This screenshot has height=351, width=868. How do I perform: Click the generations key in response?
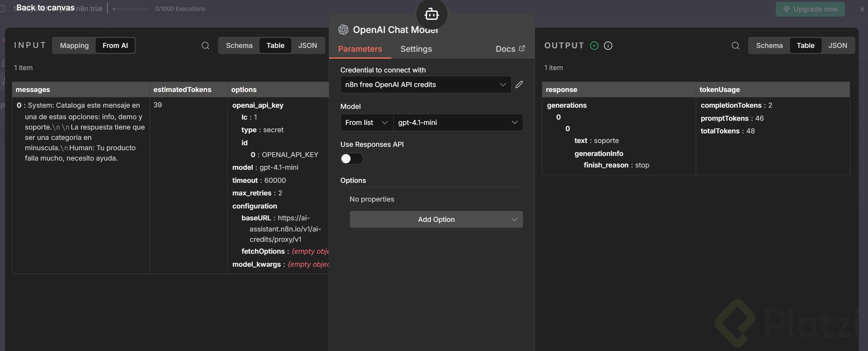(566, 105)
